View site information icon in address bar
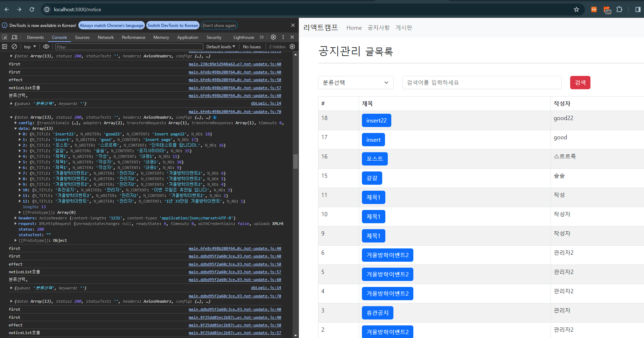Viewport: 644px width, 338px height. tap(47, 9)
